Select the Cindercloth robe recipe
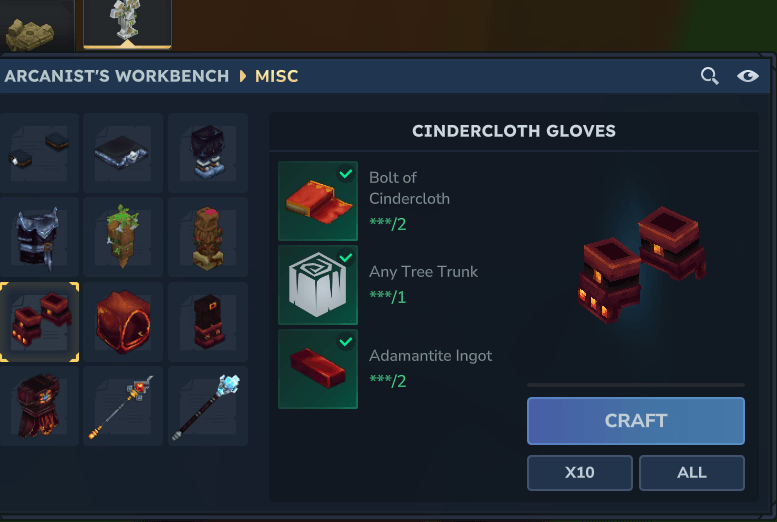Image resolution: width=777 pixels, height=522 pixels. (39, 406)
